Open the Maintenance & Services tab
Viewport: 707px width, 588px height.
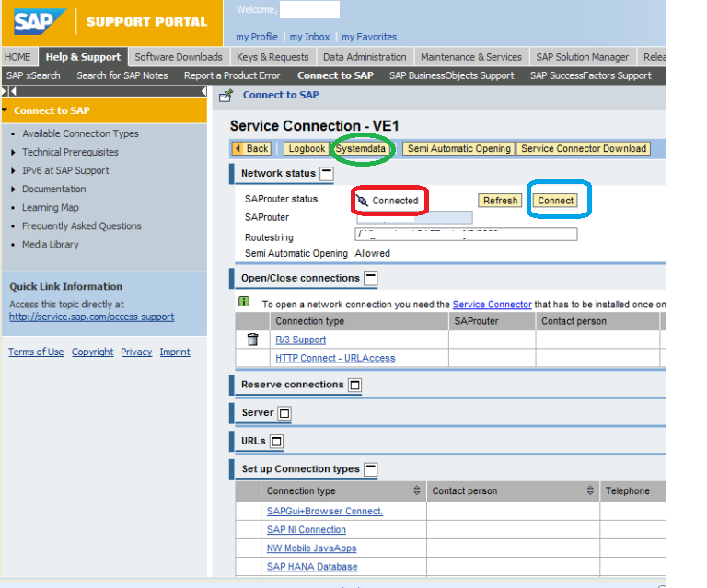471,57
